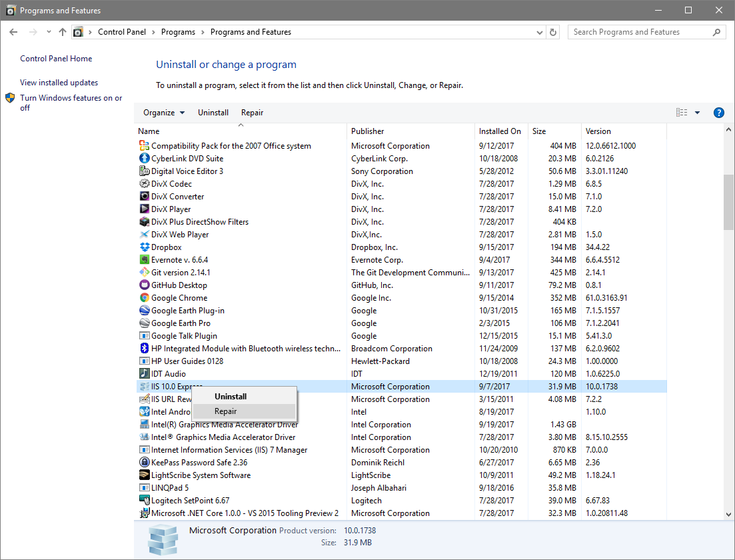Open View installed updates link
The width and height of the screenshot is (735, 560).
point(59,83)
